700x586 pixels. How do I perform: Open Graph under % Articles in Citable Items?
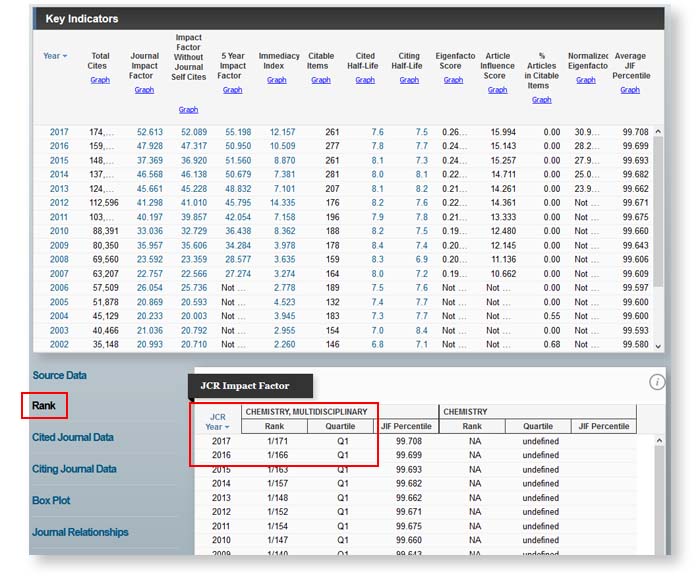(542, 100)
